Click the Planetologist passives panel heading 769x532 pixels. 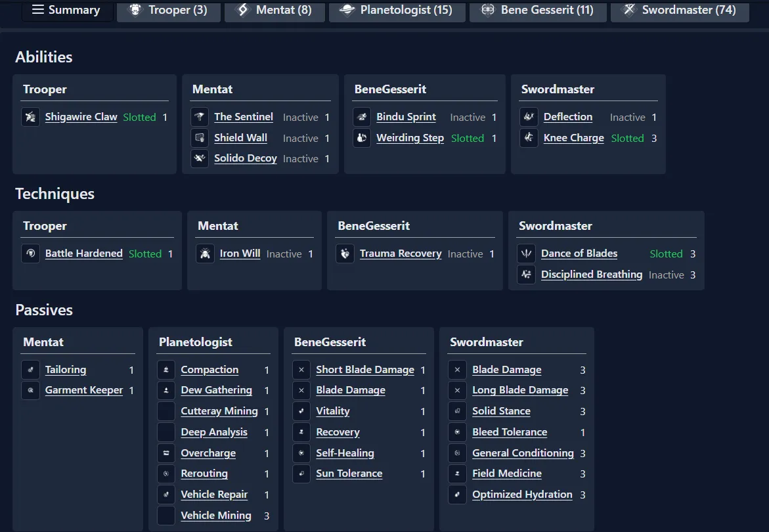pyautogui.click(x=196, y=342)
